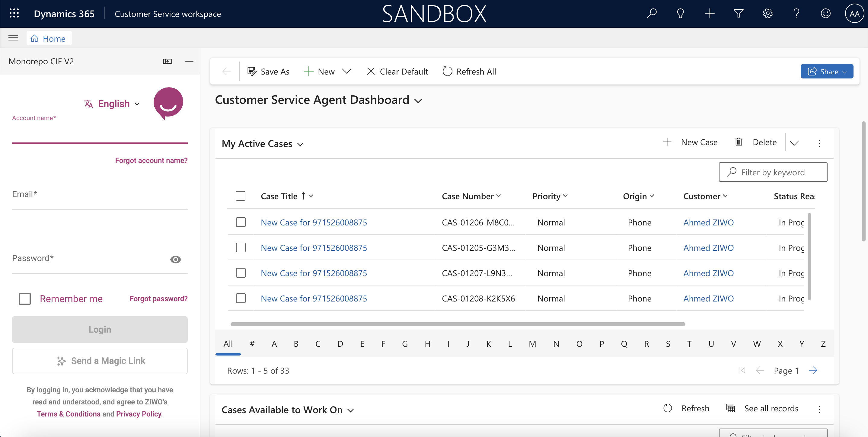The height and width of the screenshot is (437, 868).
Task: Filter cases by letter A
Action: pos(274,344)
